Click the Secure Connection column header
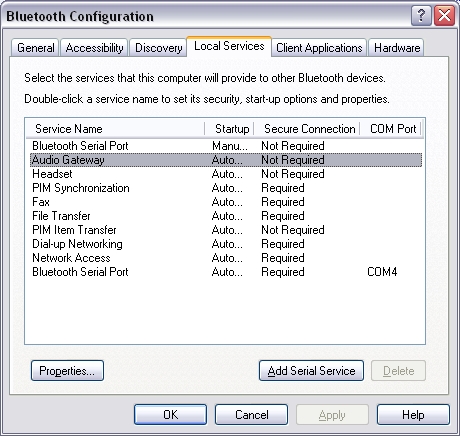This screenshot has height=436, width=460. (x=307, y=129)
